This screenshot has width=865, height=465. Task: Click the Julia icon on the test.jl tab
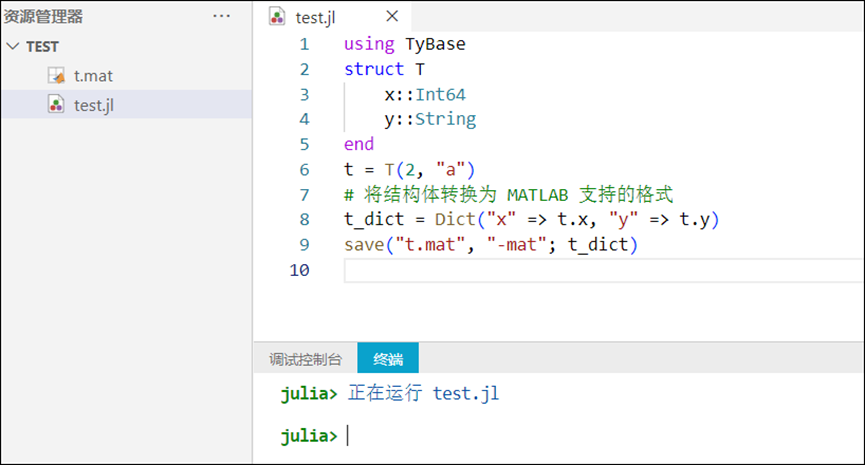(x=277, y=17)
